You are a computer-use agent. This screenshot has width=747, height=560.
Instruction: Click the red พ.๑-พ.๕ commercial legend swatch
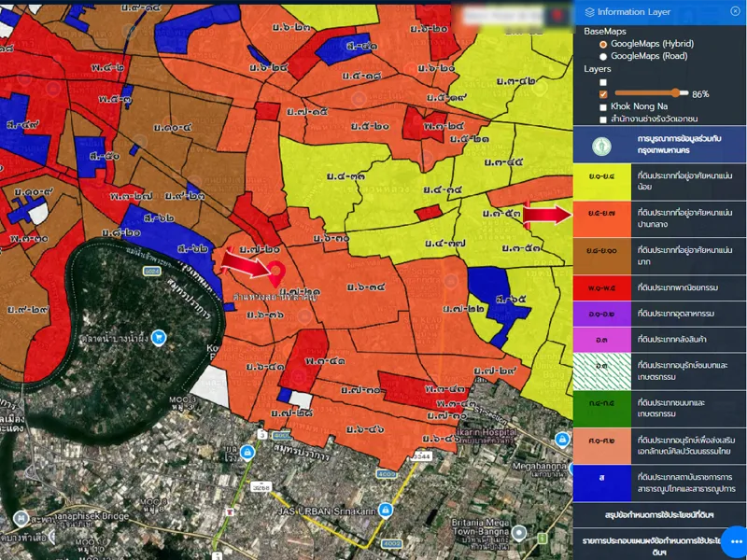(599, 288)
